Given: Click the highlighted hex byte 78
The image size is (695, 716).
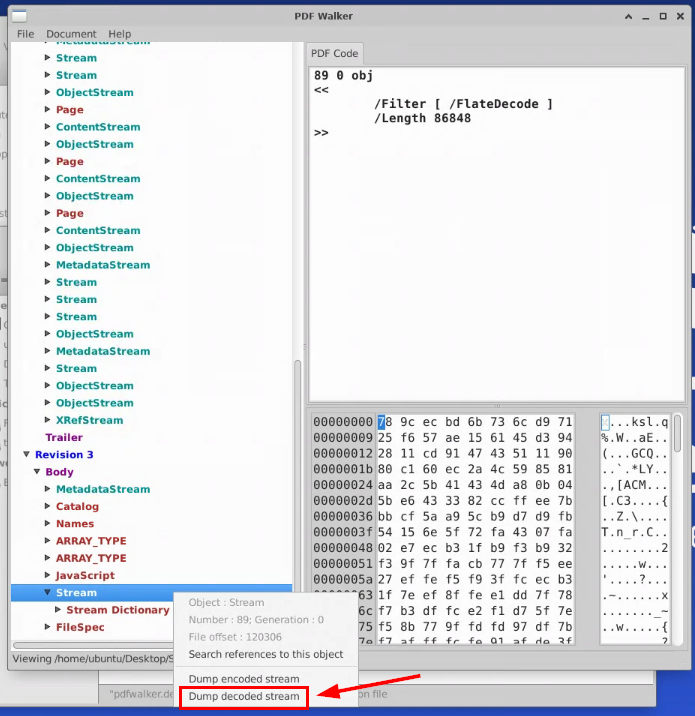Looking at the screenshot, I should coord(384,422).
